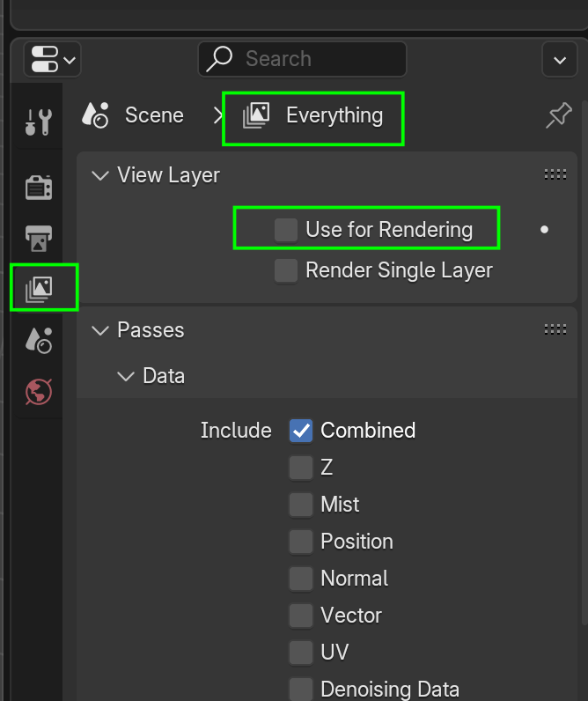Switch to View Layer properties tab
This screenshot has height=701, width=588.
click(39, 287)
